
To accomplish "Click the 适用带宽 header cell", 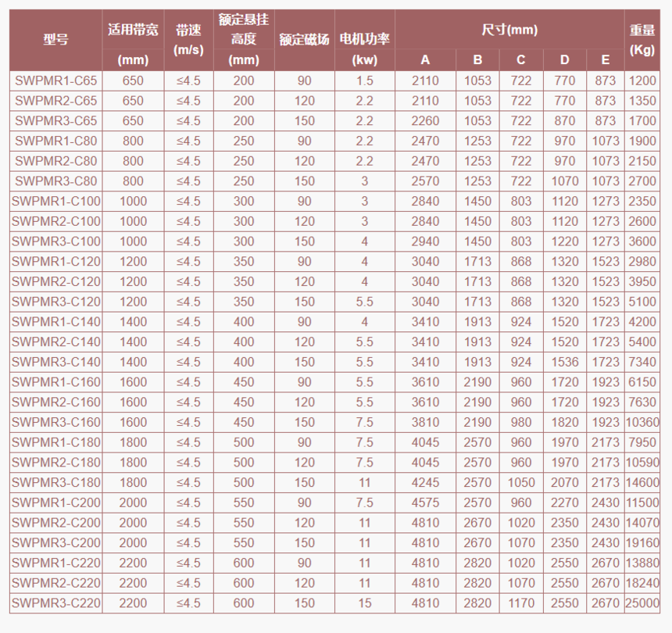I will click(x=133, y=40).
